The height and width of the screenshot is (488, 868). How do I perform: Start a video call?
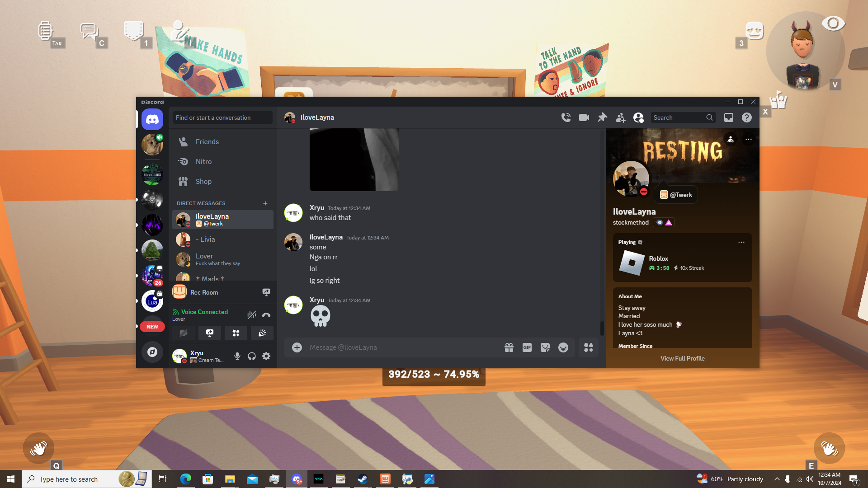(x=584, y=117)
